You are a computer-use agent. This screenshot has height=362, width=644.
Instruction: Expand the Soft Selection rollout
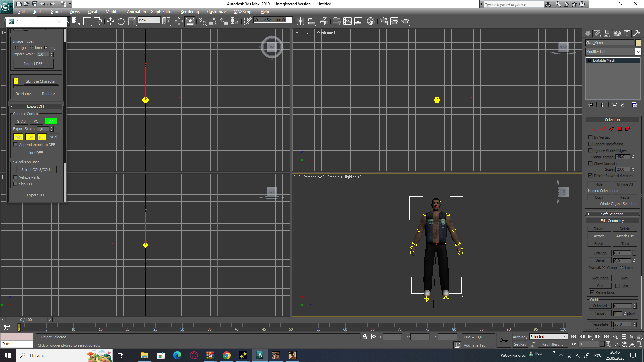tap(612, 214)
